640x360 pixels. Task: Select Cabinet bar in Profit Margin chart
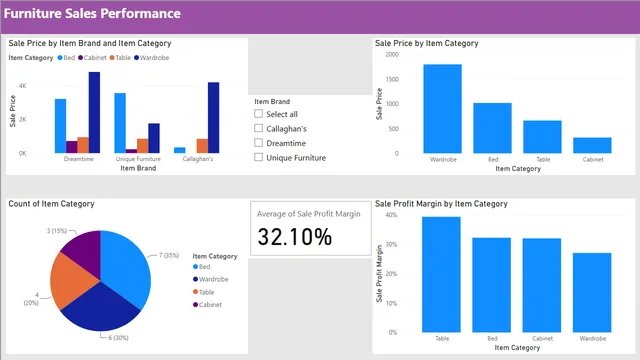tap(542, 285)
